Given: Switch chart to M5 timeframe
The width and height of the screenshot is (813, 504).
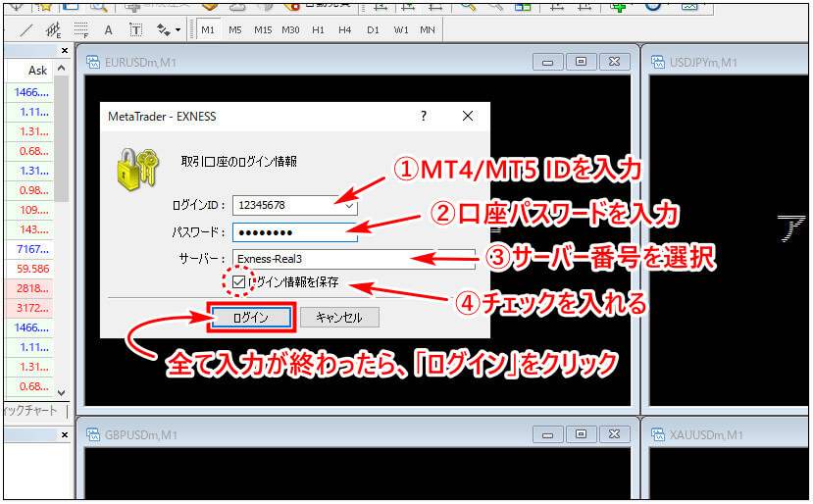Looking at the screenshot, I should [235, 30].
